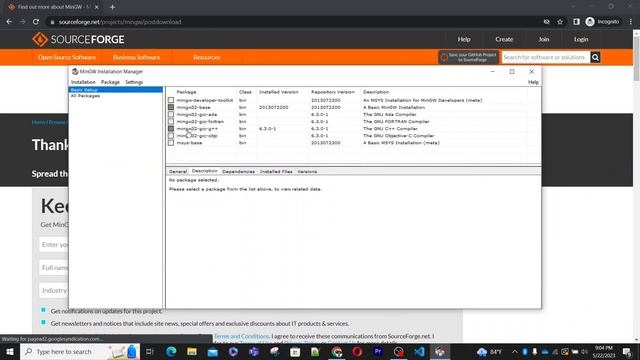
Task: Click the third-party cookies blocked eye icon
Action: click(x=547, y=22)
